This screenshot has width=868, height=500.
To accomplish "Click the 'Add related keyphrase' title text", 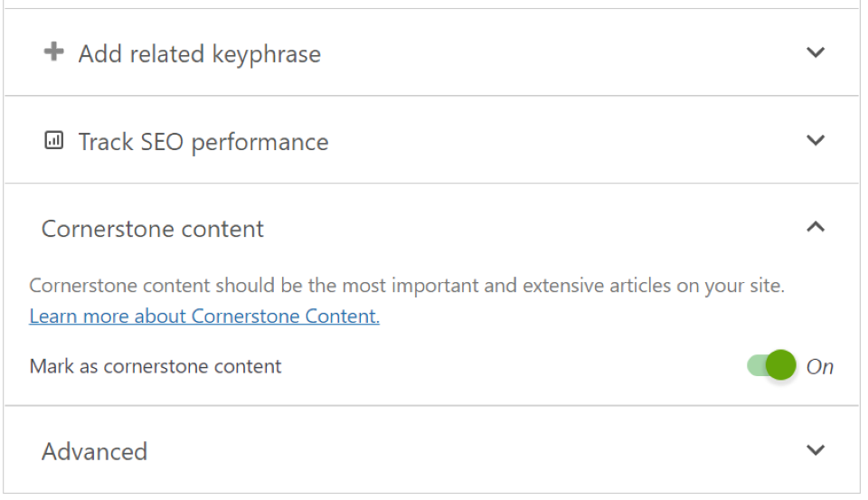I will click(x=199, y=54).
